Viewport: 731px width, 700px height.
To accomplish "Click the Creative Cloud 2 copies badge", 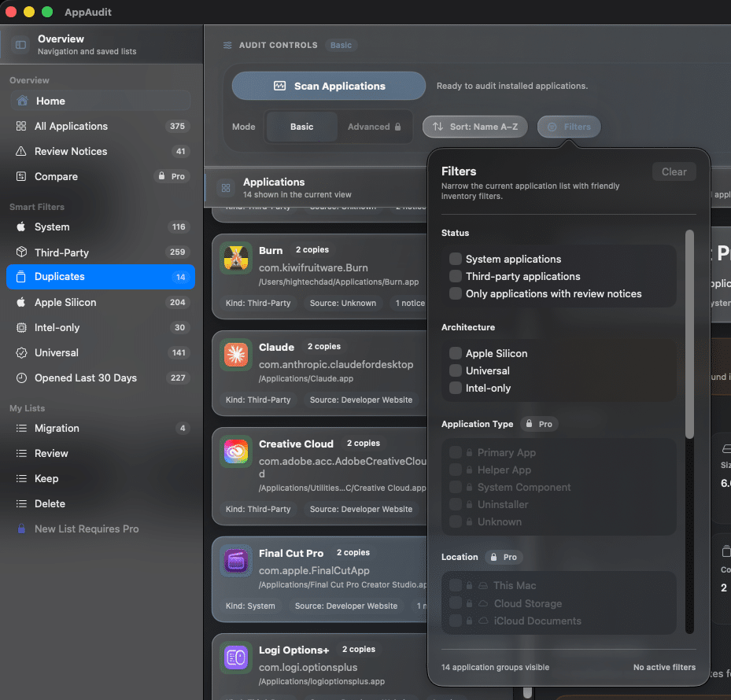I will [364, 444].
